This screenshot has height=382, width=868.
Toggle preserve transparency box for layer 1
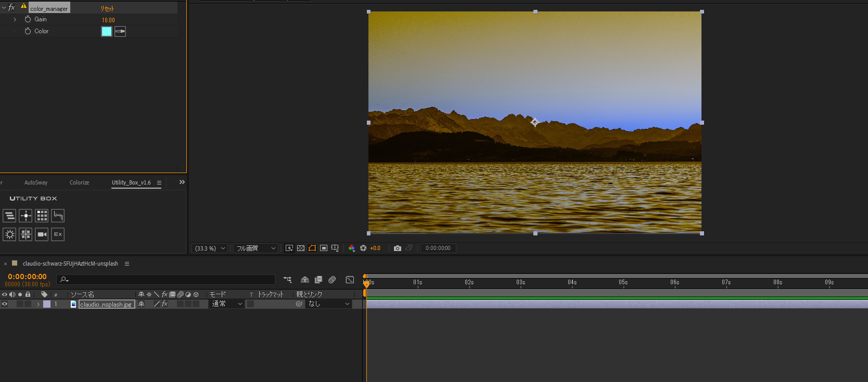click(x=251, y=304)
